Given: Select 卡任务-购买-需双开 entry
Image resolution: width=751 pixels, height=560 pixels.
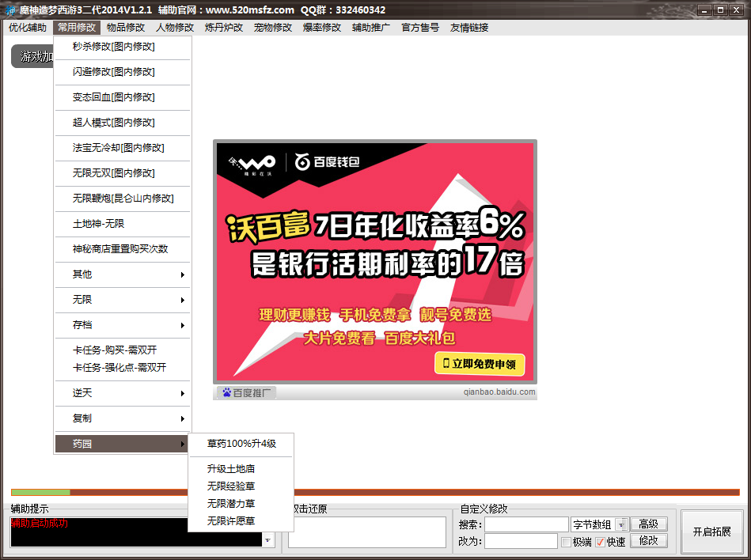Looking at the screenshot, I should (123, 350).
